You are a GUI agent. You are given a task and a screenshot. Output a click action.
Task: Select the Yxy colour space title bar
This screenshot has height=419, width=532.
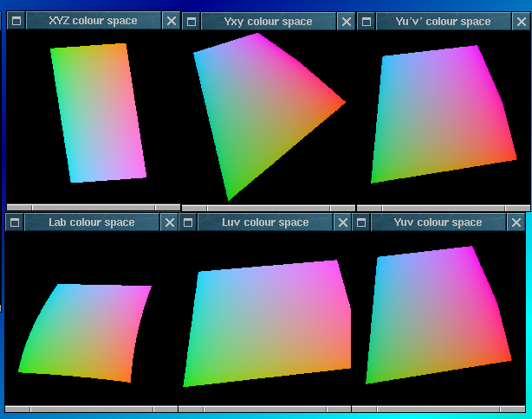click(x=269, y=22)
